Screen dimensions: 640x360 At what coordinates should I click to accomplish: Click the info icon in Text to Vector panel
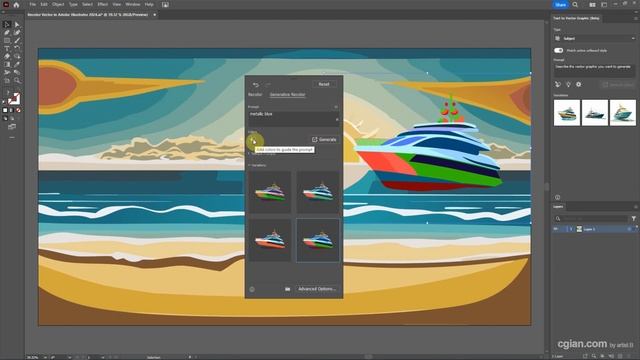(558, 198)
